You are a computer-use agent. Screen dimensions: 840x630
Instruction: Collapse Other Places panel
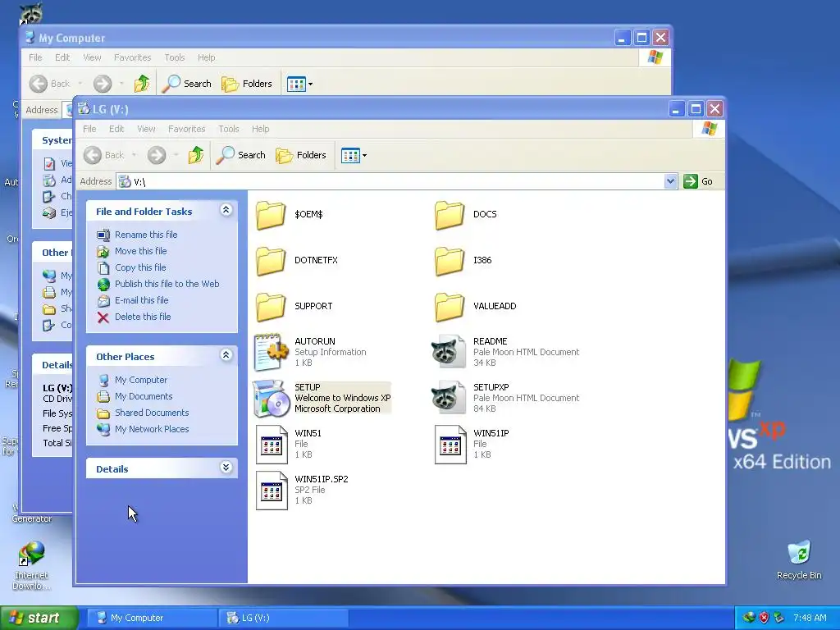coord(226,355)
